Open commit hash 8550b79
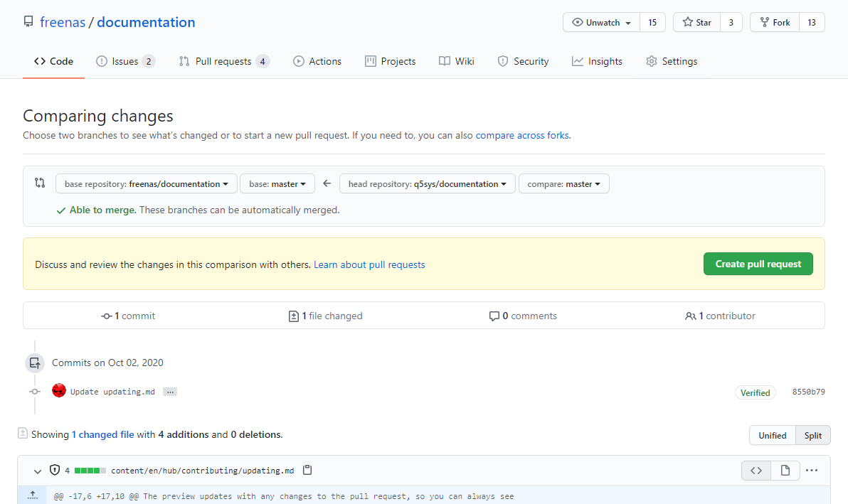 [808, 392]
